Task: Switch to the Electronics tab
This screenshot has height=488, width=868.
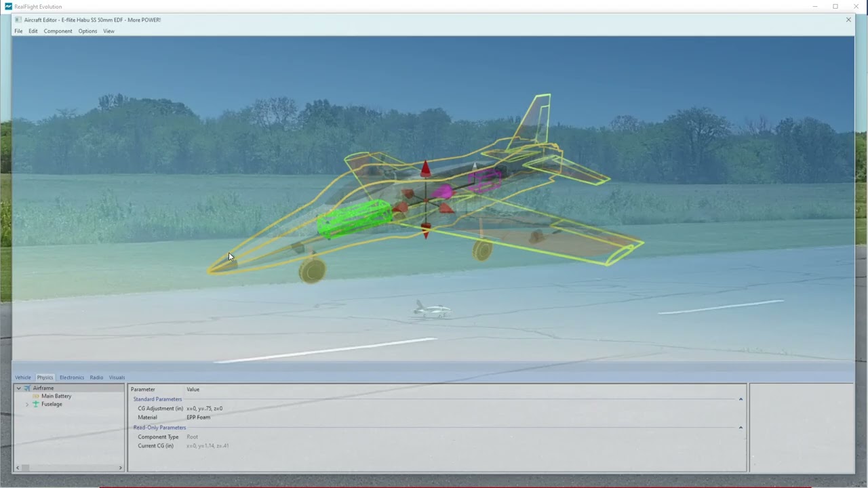Action: pos(71,378)
